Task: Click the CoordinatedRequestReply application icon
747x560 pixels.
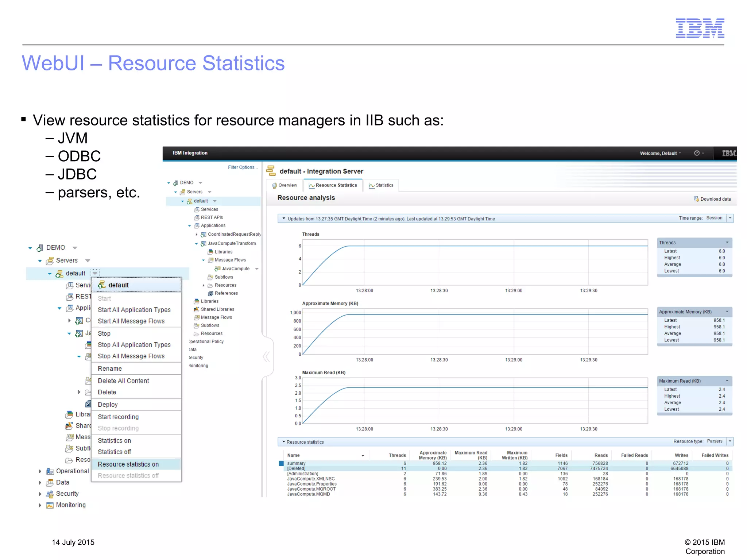Action: click(204, 234)
